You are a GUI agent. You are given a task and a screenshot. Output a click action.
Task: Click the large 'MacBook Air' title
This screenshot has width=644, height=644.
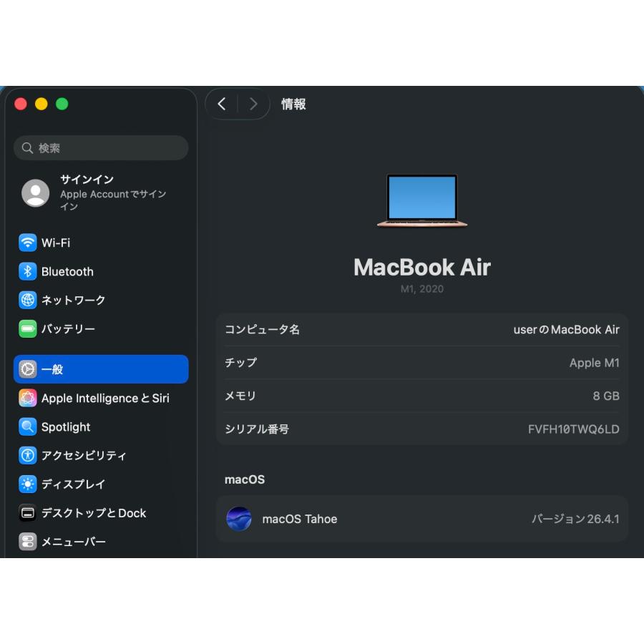click(422, 268)
